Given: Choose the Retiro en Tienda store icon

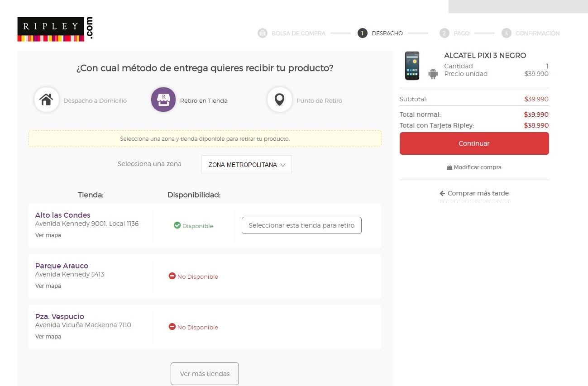Looking at the screenshot, I should pyautogui.click(x=163, y=100).
